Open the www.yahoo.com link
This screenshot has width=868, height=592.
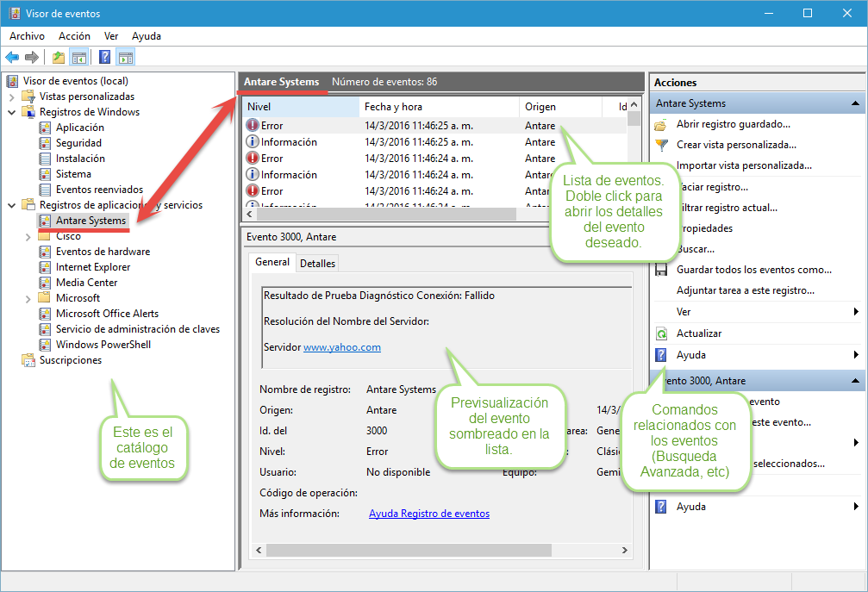[x=341, y=347]
